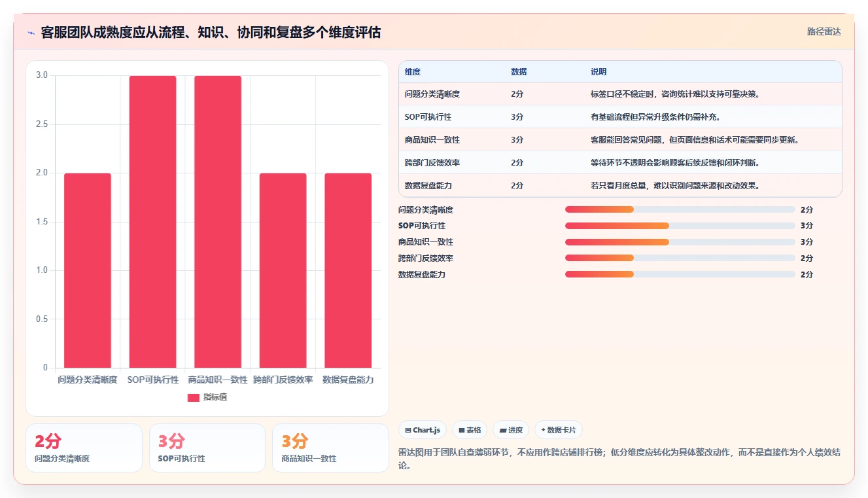The image size is (868, 498).
Task: Click the 数据 column header
Action: tap(519, 72)
